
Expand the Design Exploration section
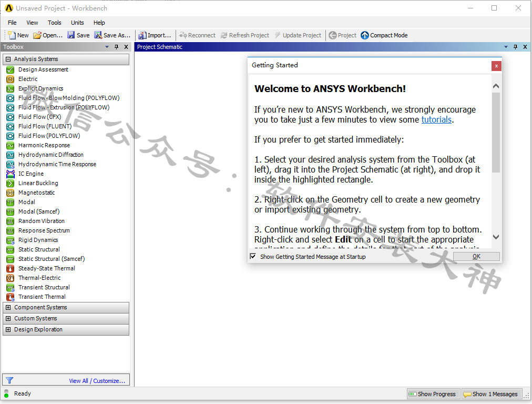tap(8, 330)
